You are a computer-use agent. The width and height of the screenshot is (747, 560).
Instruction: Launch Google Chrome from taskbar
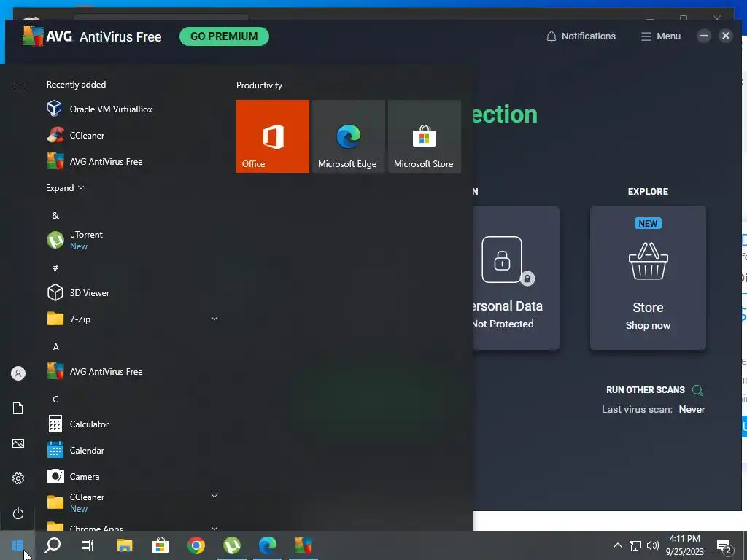click(196, 545)
